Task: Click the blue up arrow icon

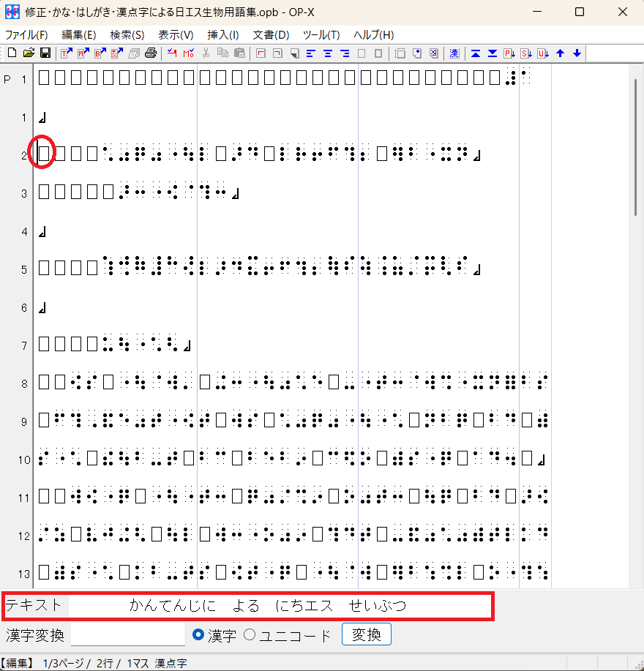Action: (561, 53)
